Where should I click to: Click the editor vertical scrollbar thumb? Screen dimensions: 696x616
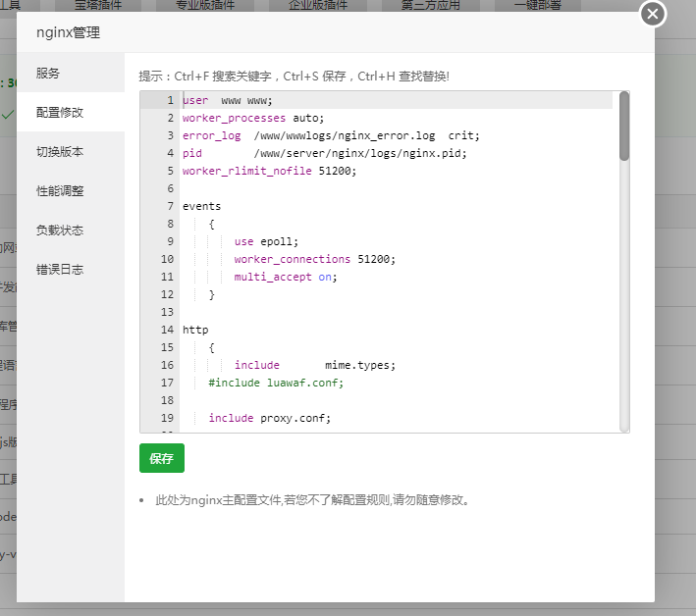624,126
